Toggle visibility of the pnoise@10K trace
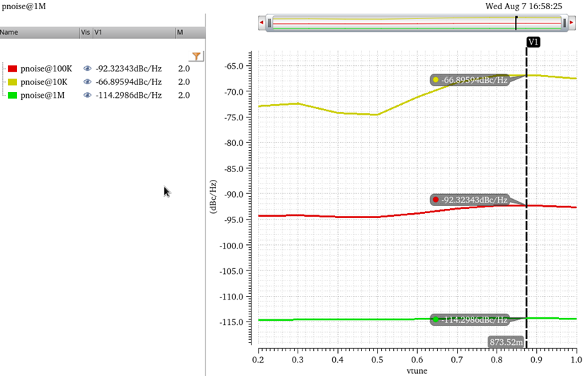588x376 pixels. click(88, 82)
